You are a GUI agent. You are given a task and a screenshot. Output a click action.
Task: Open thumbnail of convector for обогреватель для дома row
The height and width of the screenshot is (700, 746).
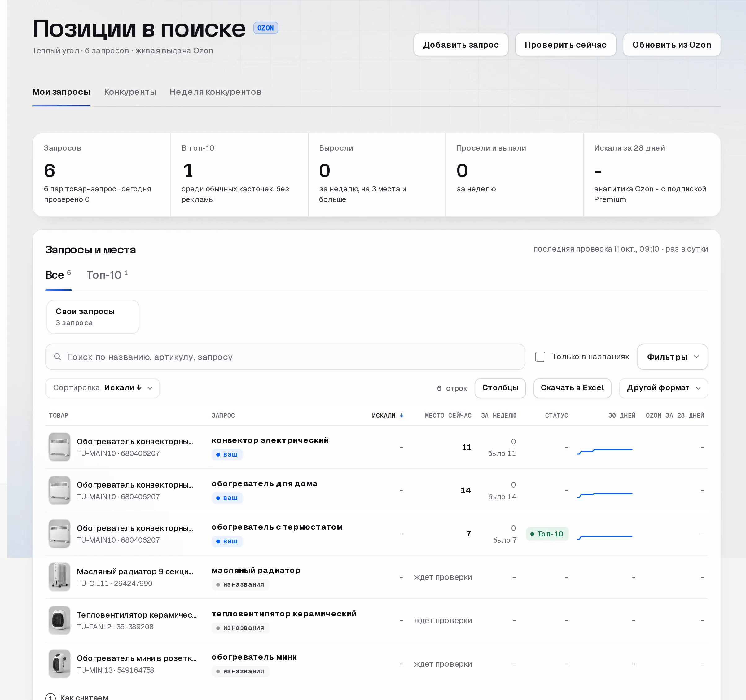(x=59, y=490)
